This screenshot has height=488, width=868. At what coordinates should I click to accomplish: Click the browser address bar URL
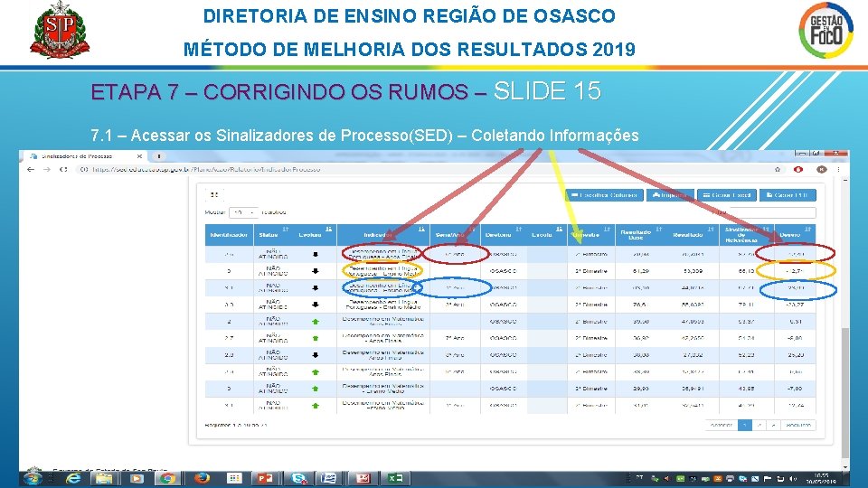click(x=206, y=169)
